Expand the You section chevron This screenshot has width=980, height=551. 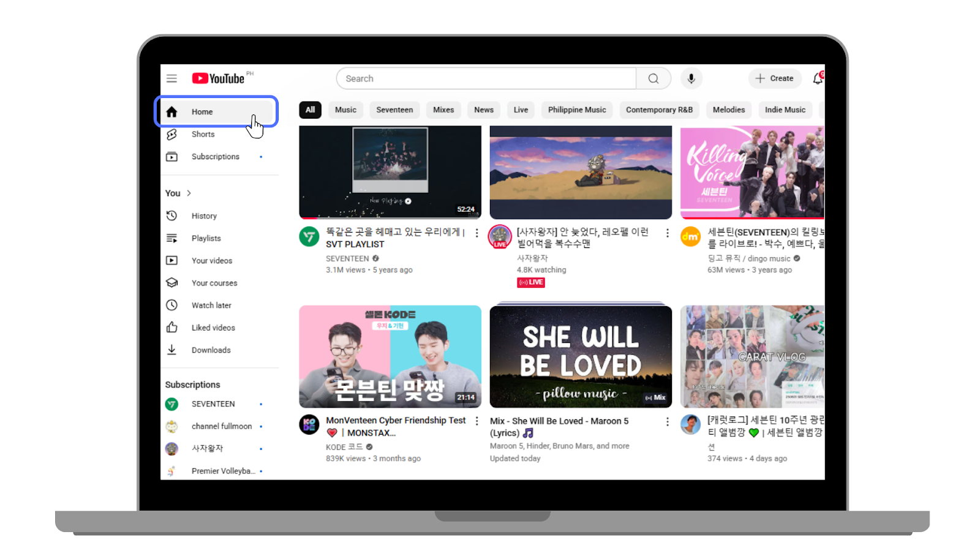tap(189, 193)
